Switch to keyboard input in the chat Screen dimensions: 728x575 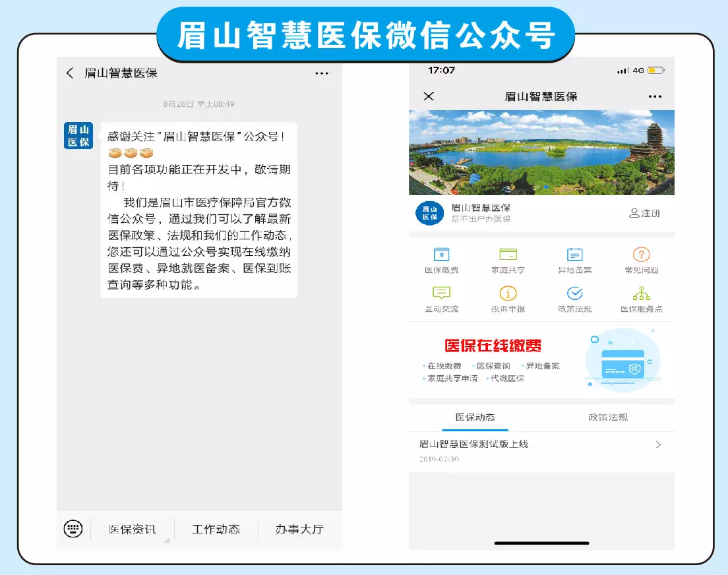73,529
